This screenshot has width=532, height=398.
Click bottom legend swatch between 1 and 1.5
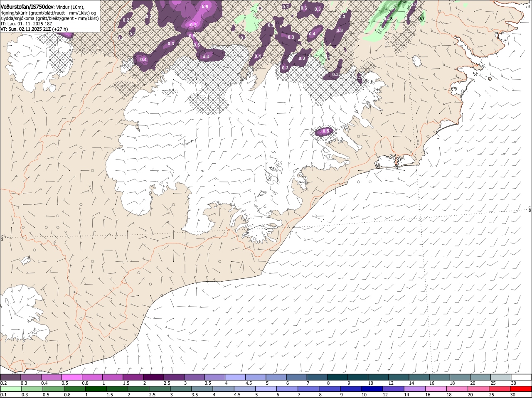[96, 389]
